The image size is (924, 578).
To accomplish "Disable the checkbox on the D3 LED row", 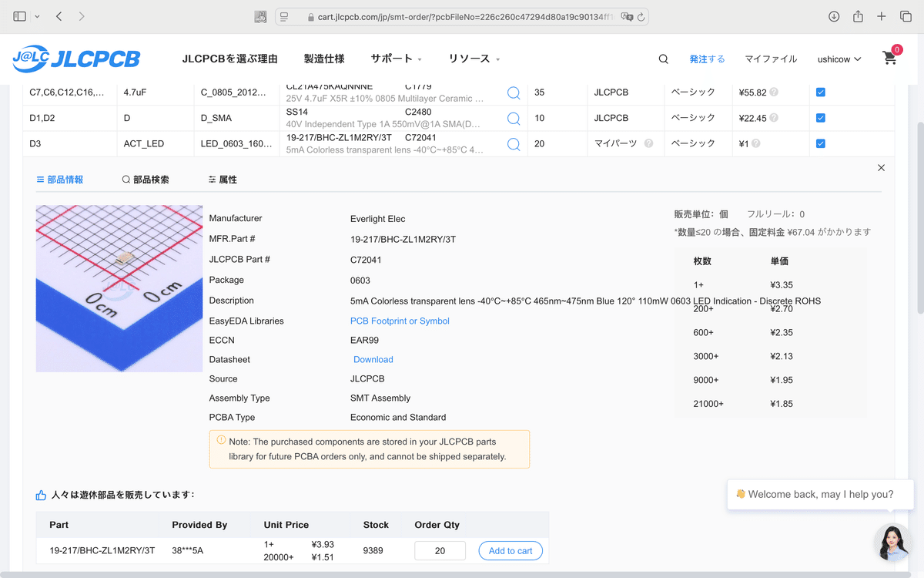I will (820, 143).
